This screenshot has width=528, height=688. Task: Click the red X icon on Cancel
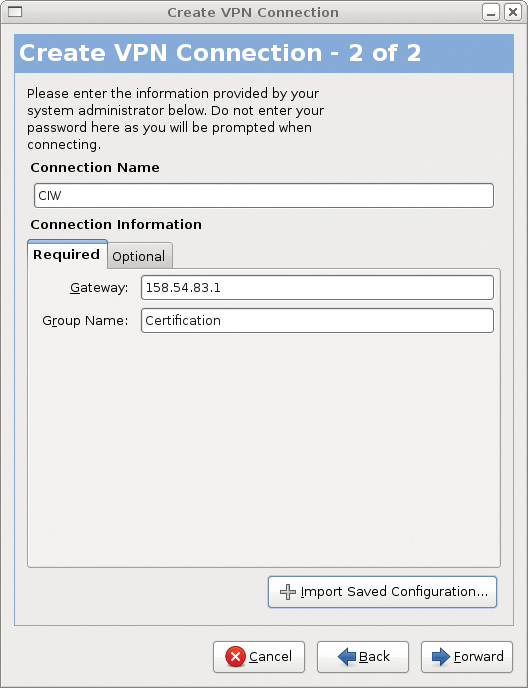236,656
